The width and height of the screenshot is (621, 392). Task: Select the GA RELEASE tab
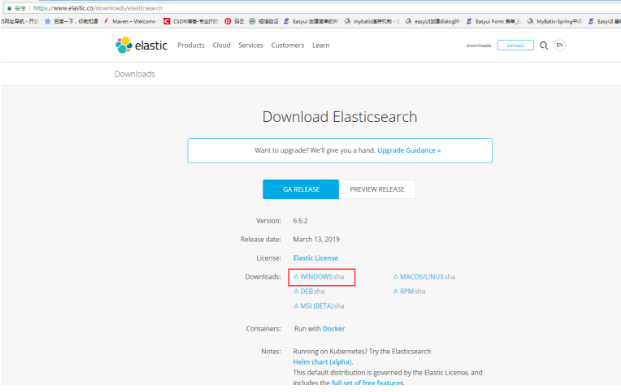(x=301, y=189)
